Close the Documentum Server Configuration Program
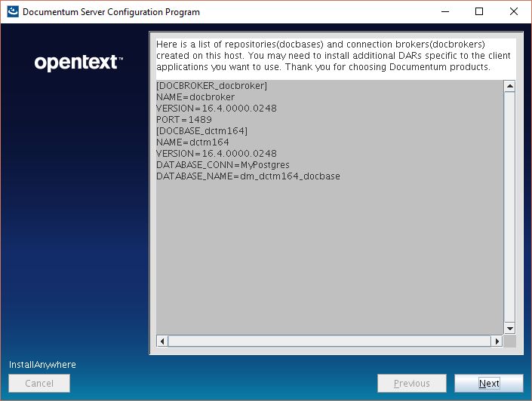 coord(514,11)
